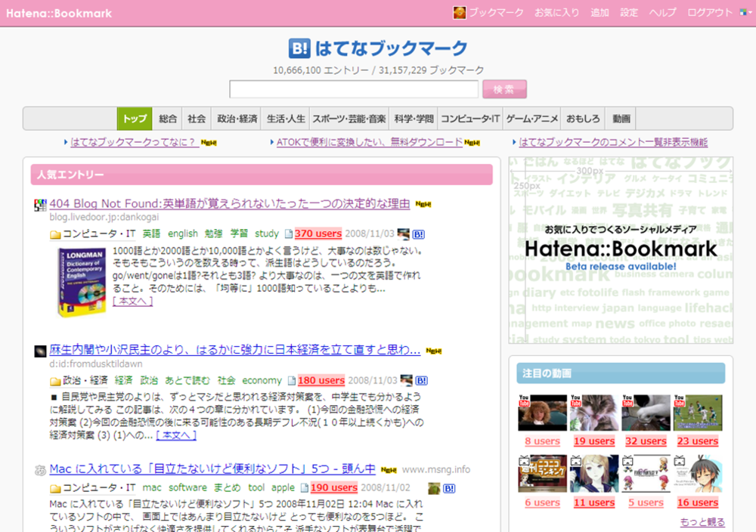Open 追加 in the top header
Screen dimensions: 756x532
[600, 13]
